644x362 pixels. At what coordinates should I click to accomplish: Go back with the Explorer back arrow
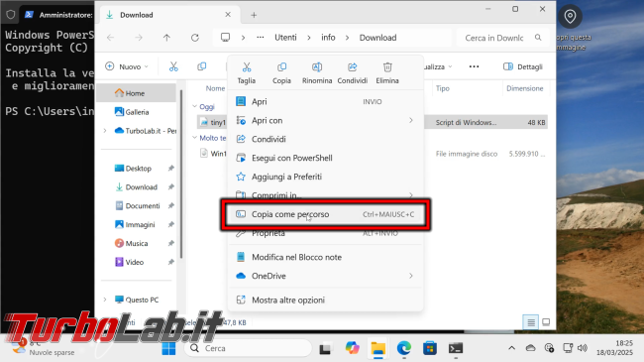point(111,38)
